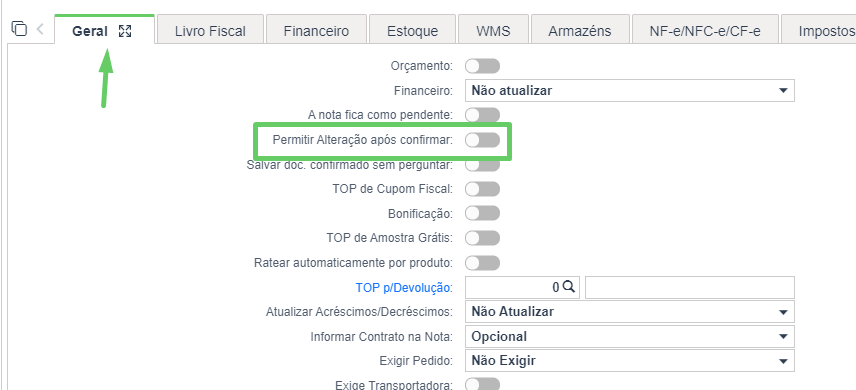Click the search magnifier in TOP p/Devolução
Screen dimensions: 856x390
[x=568, y=287]
